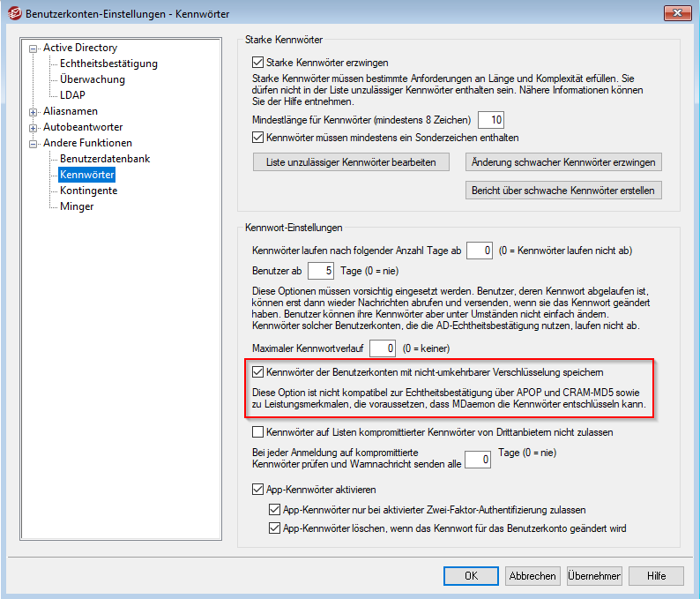
Task: Click the Maximaler Kennwortverlauf input field
Action: tap(383, 348)
